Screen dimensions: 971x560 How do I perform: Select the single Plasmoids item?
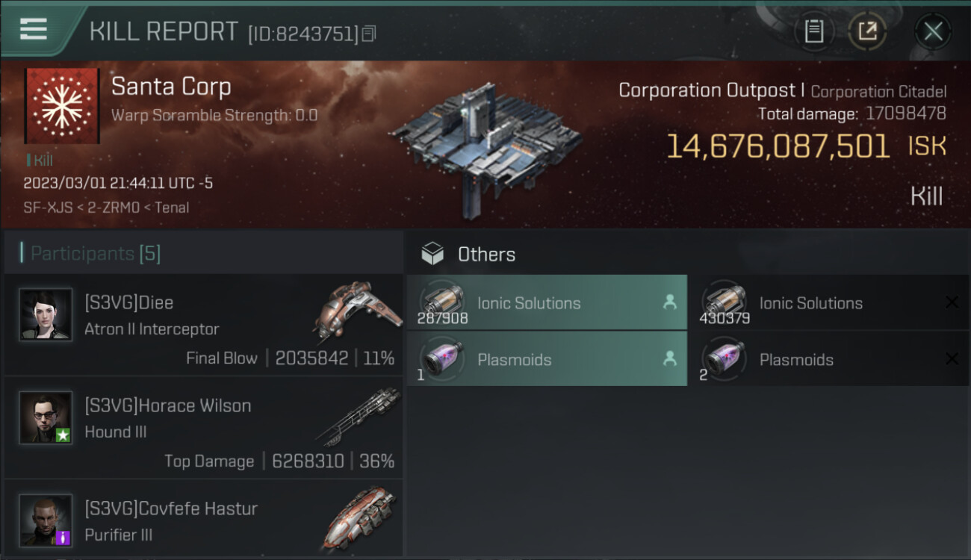[x=547, y=359]
